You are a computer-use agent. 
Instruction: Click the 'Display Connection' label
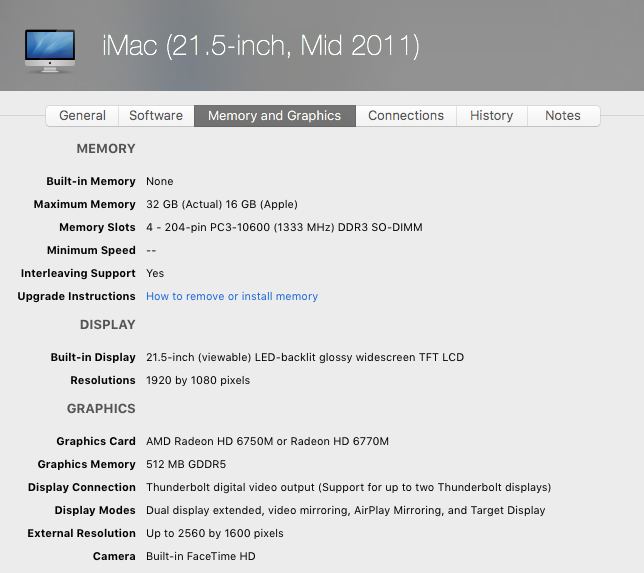(82, 487)
